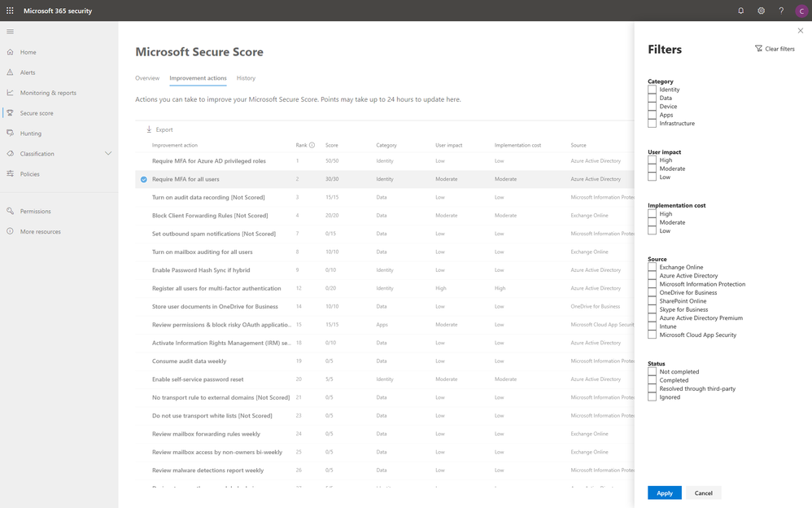Click the Home icon in sidebar
812x508 pixels.
[10, 52]
